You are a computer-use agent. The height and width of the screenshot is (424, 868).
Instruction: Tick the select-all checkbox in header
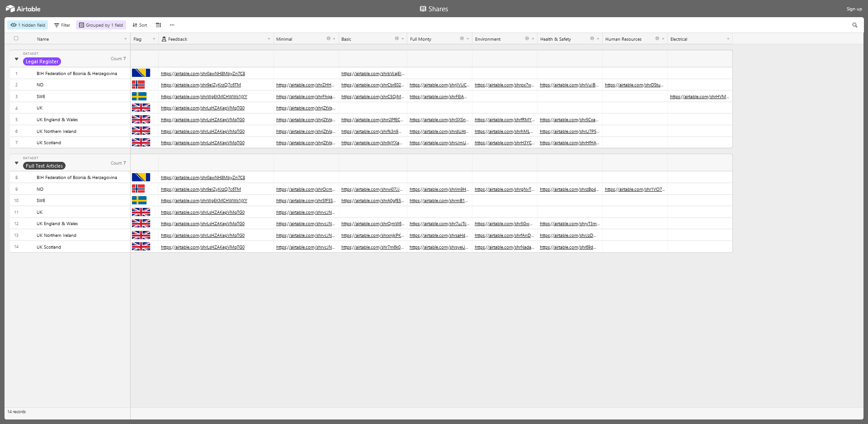coord(16,38)
